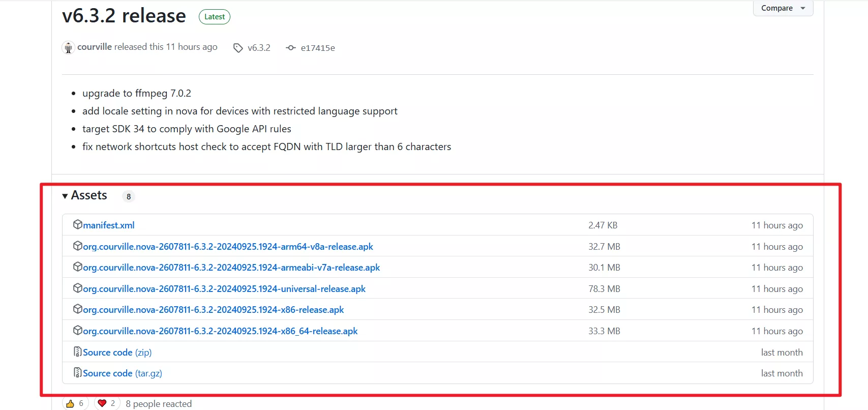Click 'upgrade to ffmpeg 7.0.2' note
The height and width of the screenshot is (410, 868).
click(x=137, y=93)
